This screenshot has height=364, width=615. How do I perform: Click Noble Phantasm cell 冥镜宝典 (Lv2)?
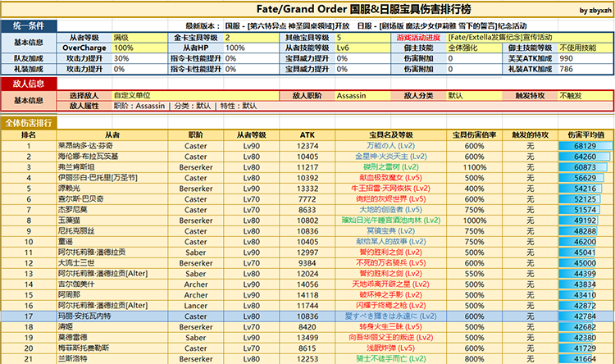[390, 231]
